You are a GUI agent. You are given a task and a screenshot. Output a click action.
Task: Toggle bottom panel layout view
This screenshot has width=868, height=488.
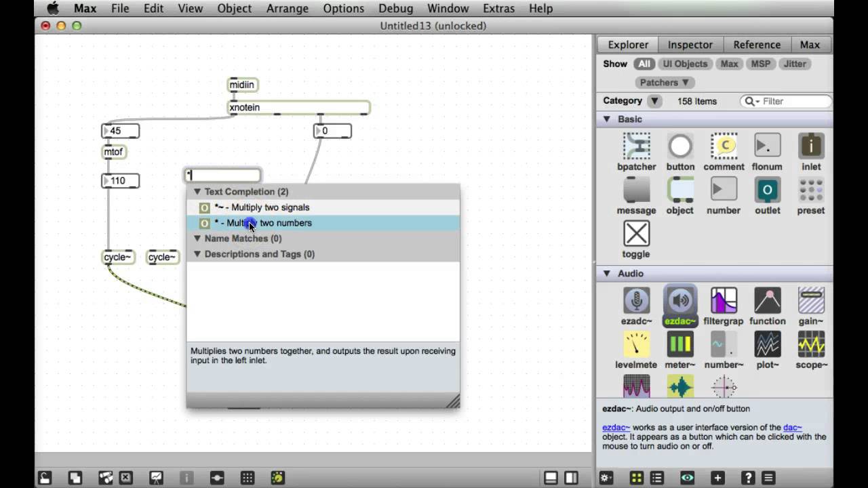pos(551,478)
